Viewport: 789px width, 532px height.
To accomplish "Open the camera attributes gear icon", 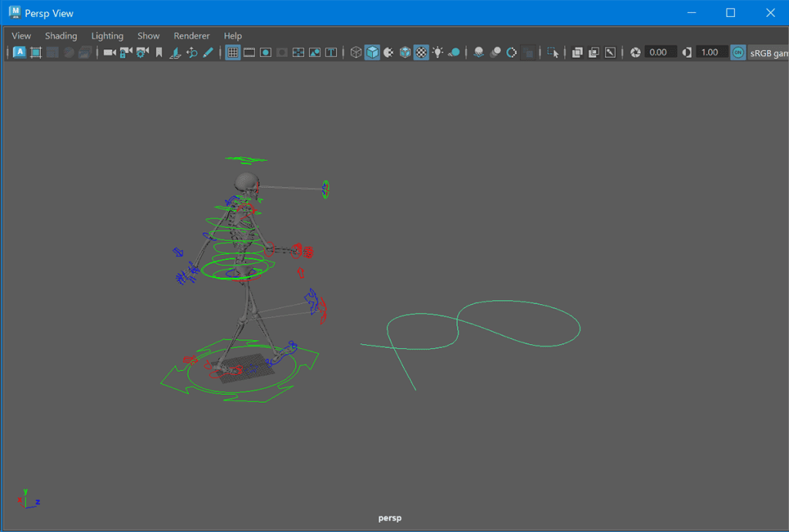I will pos(143,52).
